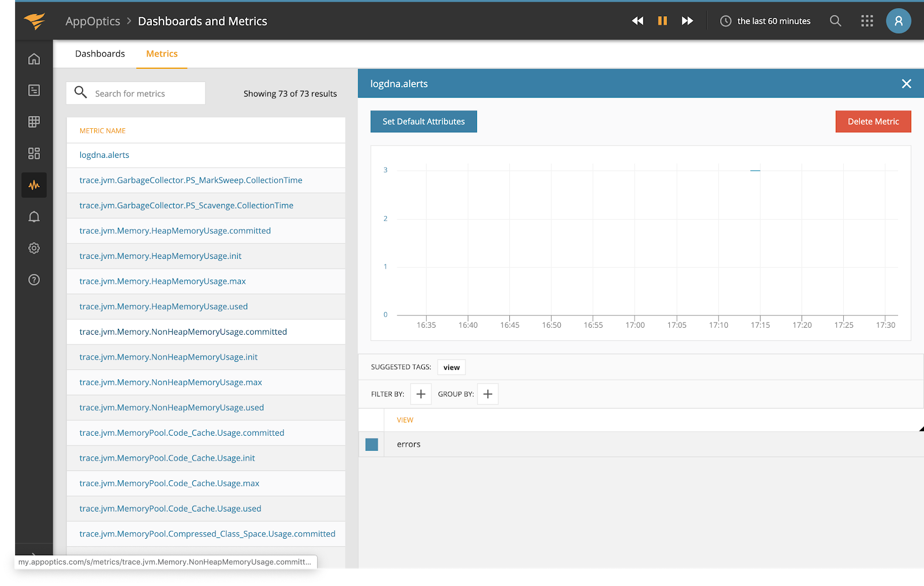
Task: Open the Dashboards tiles icon in sidebar
Action: point(34,153)
